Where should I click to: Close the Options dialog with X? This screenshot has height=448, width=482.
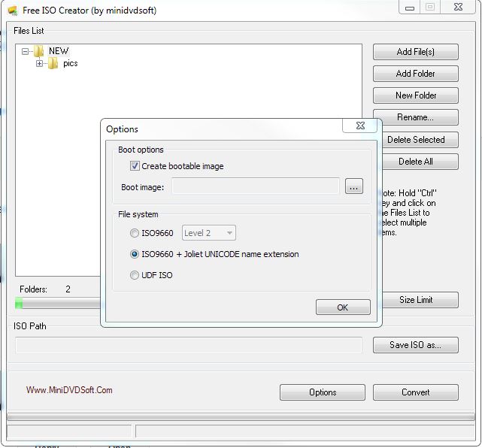pyautogui.click(x=361, y=126)
